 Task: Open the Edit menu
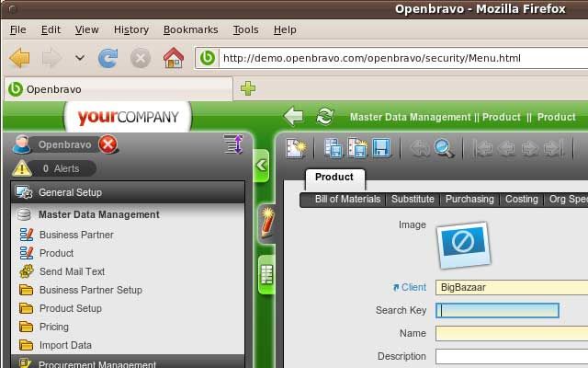51,29
